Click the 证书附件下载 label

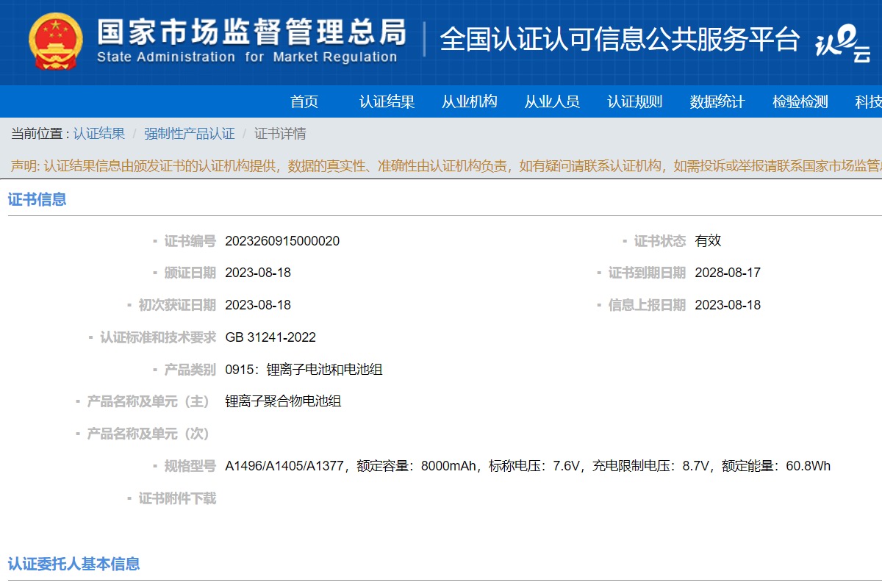click(177, 498)
